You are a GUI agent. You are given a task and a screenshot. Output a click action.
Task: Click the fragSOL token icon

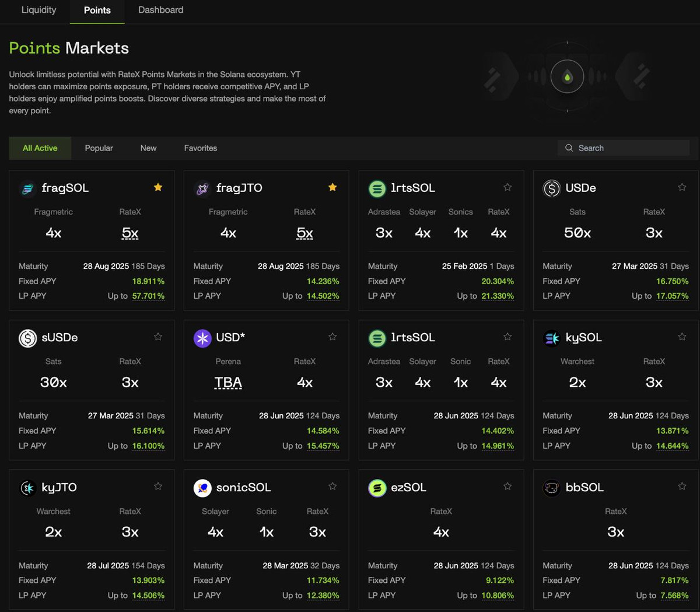27,188
